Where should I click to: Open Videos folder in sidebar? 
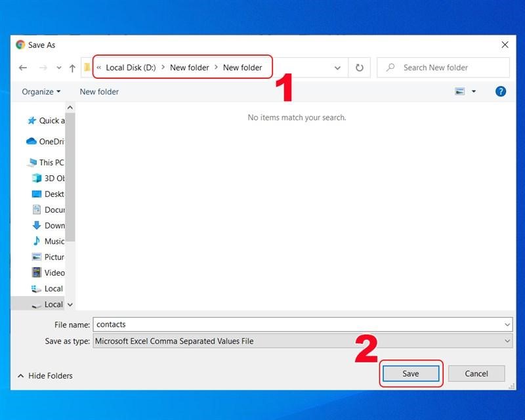48,272
